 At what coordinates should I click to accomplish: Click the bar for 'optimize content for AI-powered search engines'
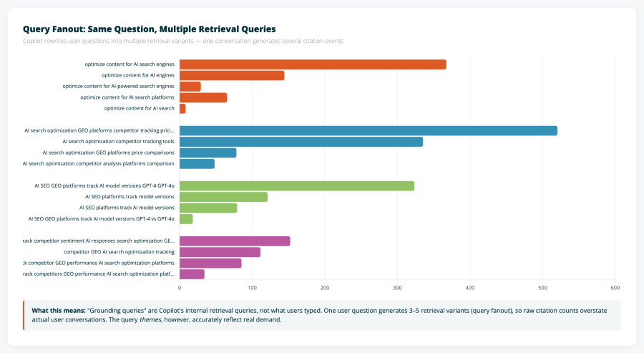coord(190,87)
